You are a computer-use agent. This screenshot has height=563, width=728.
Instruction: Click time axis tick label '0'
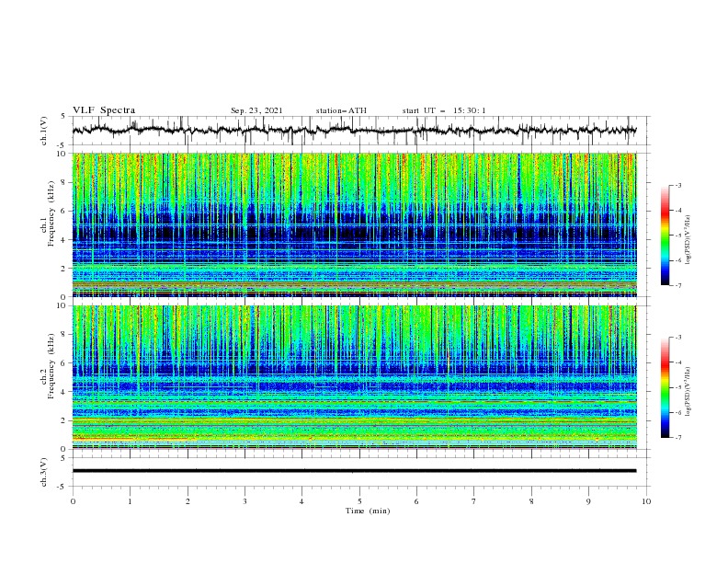(73, 501)
